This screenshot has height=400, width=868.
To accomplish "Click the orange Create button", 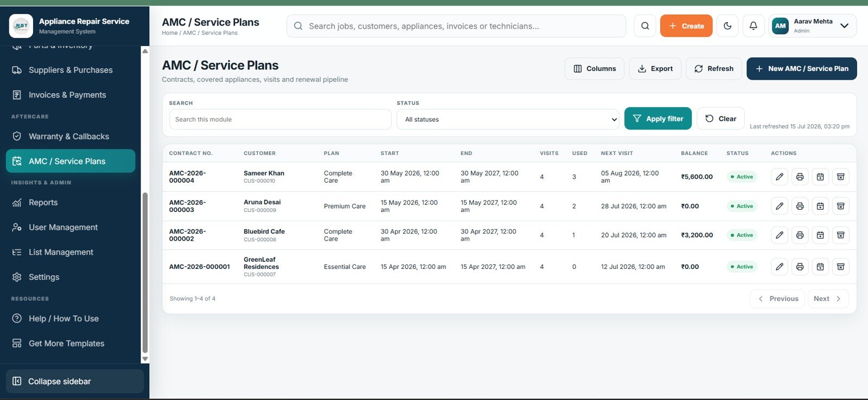I will 686,26.
